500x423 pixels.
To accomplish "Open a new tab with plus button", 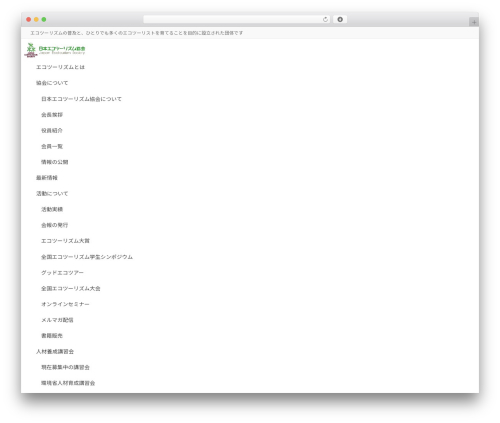I will click(474, 22).
